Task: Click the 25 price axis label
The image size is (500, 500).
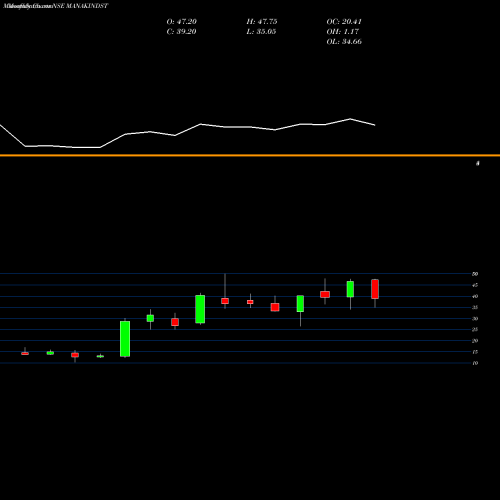Action: click(x=475, y=330)
